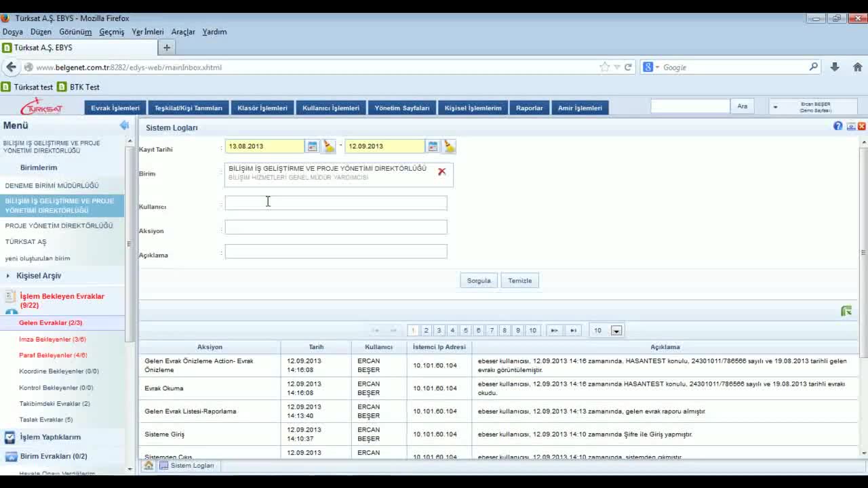Collapse the Menü sidebar arrow icon
This screenshot has width=868, height=488.
[x=124, y=125]
